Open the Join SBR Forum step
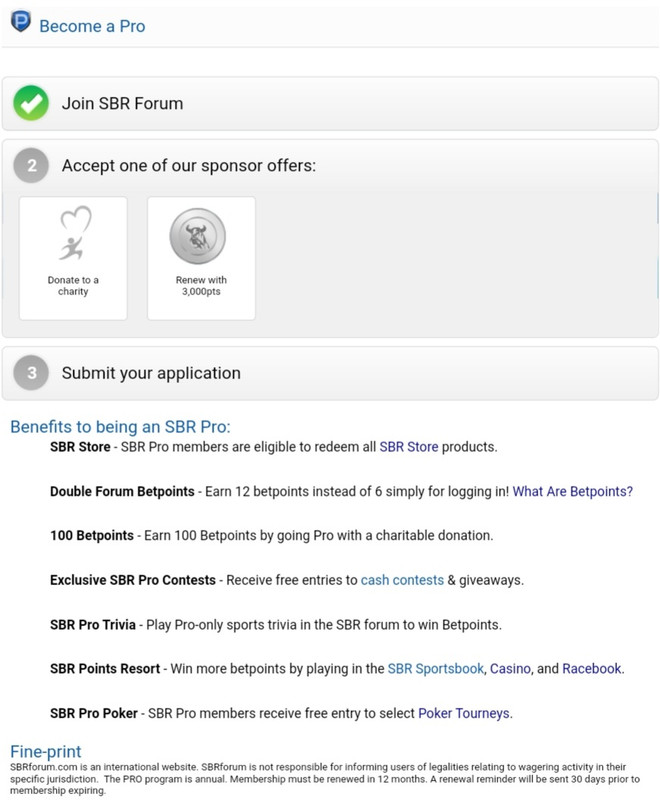The width and height of the screenshot is (660, 800). (x=330, y=104)
